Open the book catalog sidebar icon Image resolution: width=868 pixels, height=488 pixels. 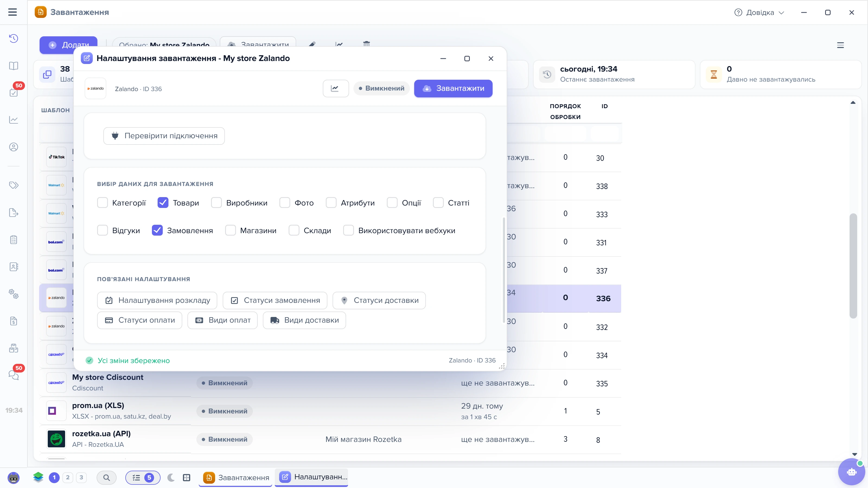coord(14,66)
